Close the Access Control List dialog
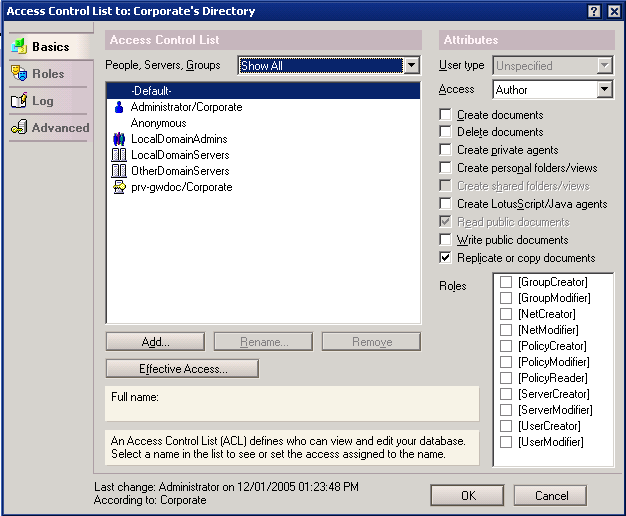 (614, 11)
